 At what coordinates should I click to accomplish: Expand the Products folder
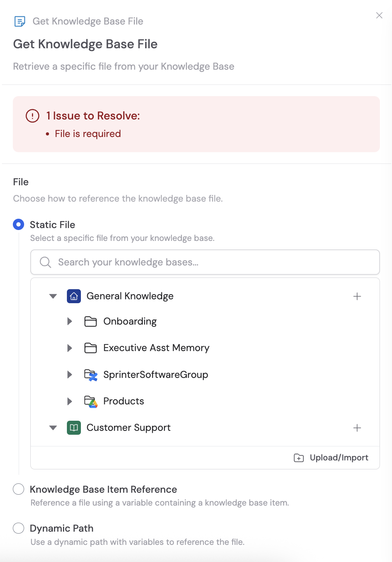tap(70, 401)
